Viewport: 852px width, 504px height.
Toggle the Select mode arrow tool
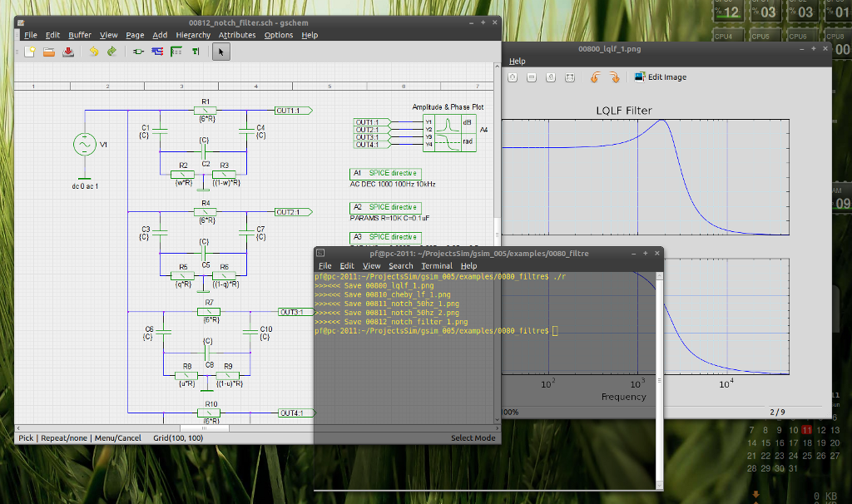click(221, 52)
